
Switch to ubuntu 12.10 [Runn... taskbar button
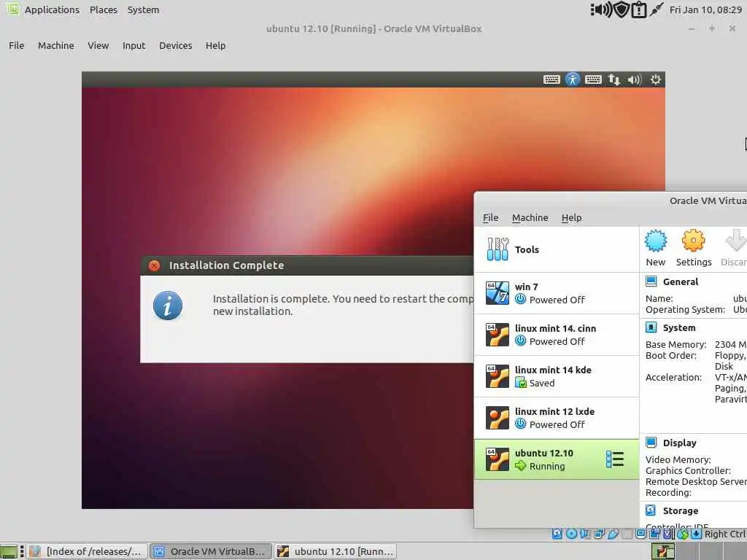[x=336, y=551]
